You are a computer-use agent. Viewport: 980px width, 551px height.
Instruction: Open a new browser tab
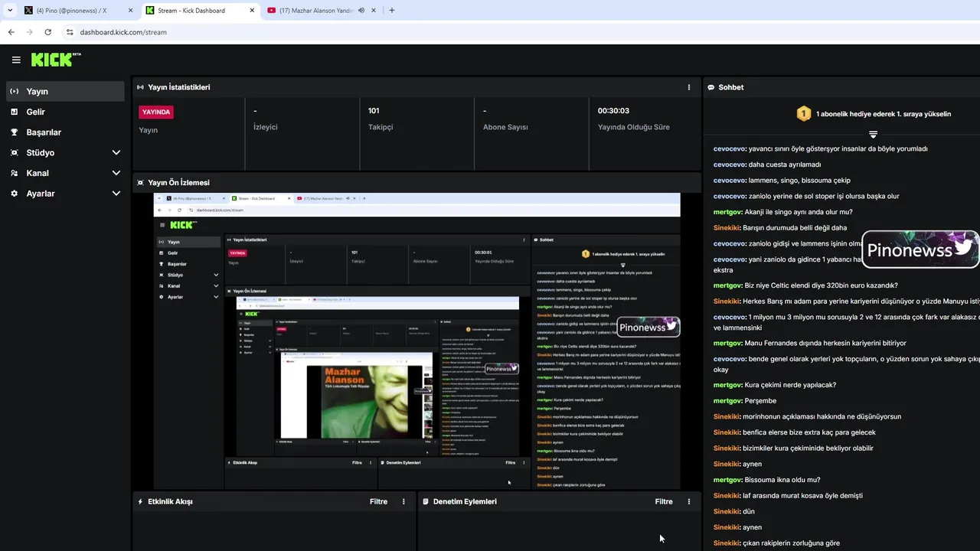point(392,11)
